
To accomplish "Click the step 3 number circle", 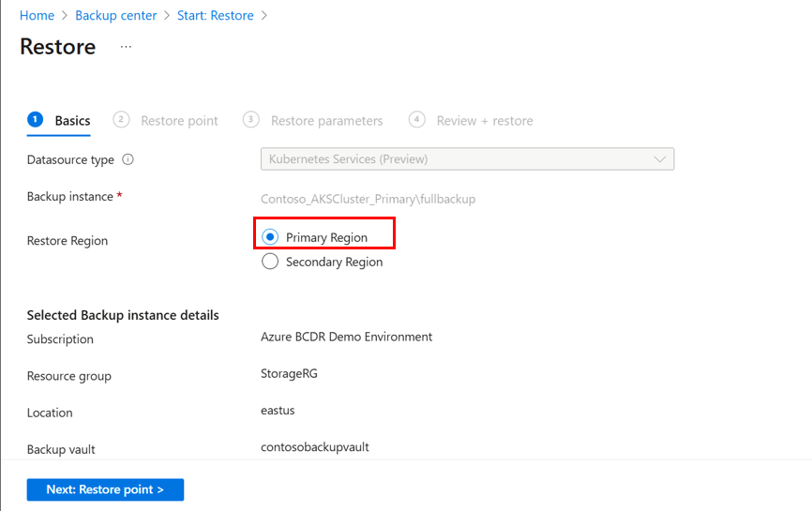I will tap(250, 119).
